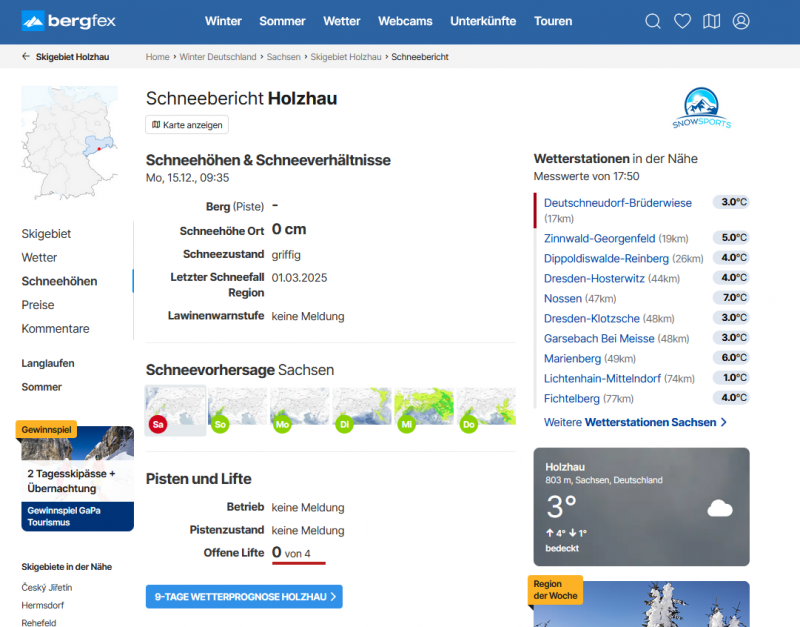Select the Mittwoch snow forecast thumbnail
Viewport: 800px width, 627px height.
tap(424, 410)
